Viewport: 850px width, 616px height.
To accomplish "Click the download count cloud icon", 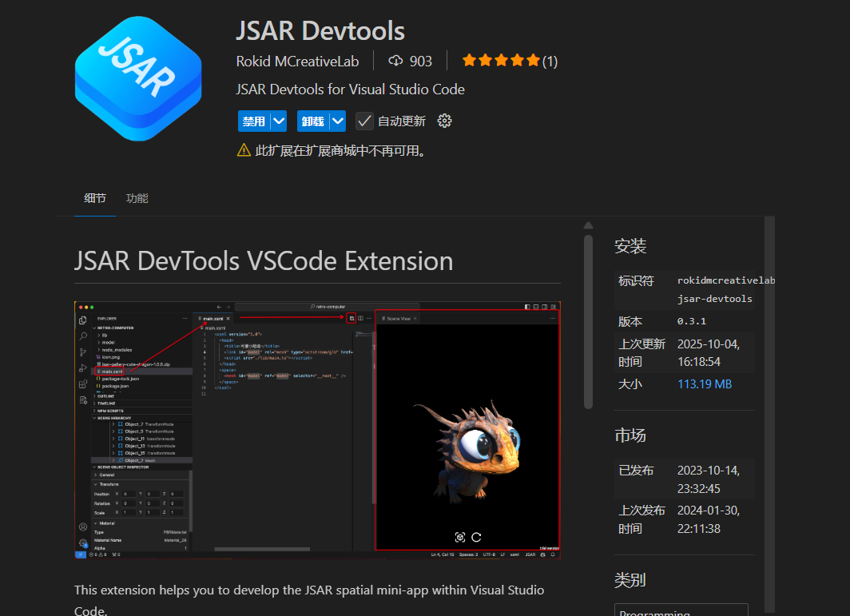I will tap(395, 61).
